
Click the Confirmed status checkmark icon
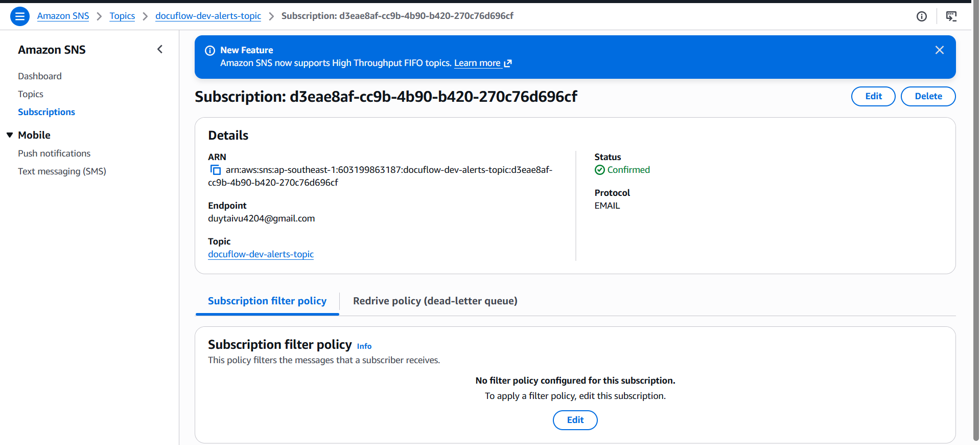(x=599, y=170)
